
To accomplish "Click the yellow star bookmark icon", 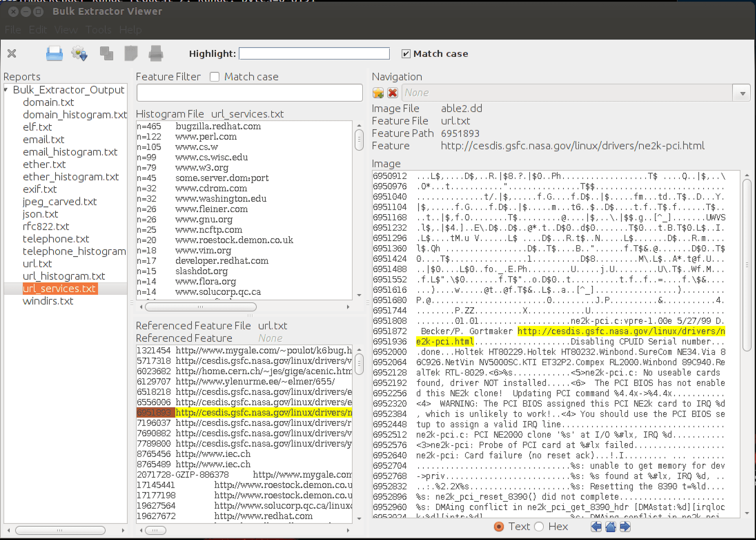I will pos(378,93).
